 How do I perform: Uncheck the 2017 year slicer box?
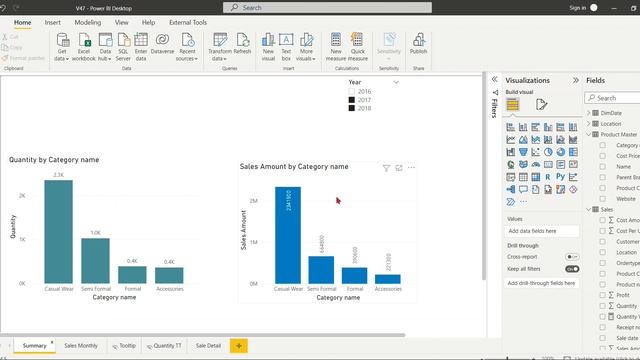point(352,100)
